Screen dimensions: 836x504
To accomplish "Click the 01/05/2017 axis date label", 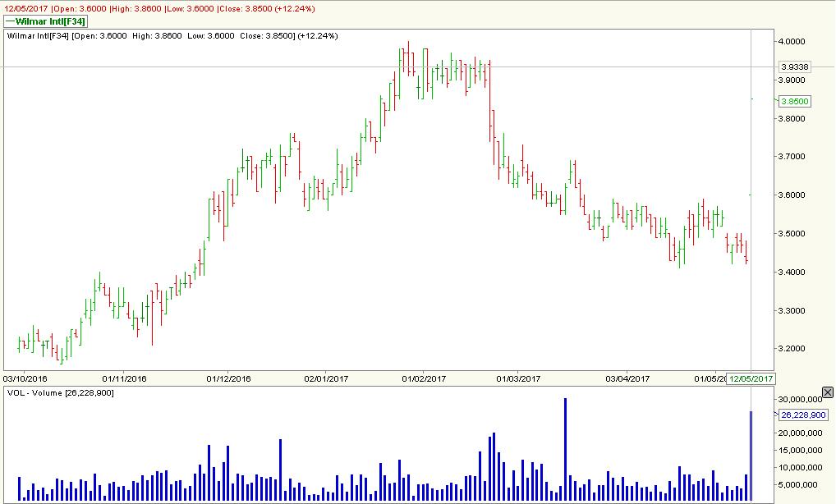I will 711,378.
